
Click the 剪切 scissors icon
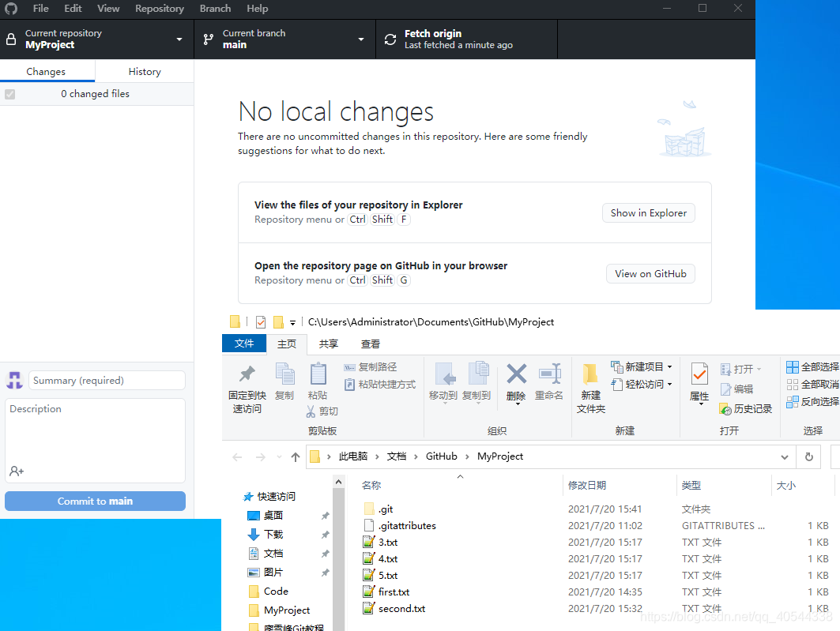[x=311, y=411]
